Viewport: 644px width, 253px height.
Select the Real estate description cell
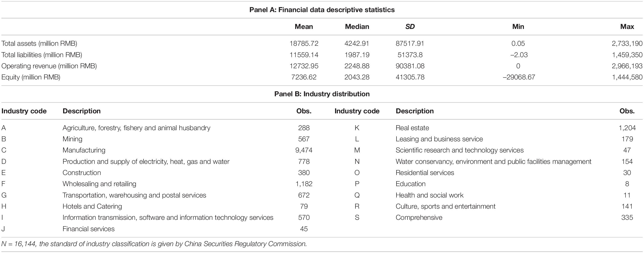tap(412, 128)
